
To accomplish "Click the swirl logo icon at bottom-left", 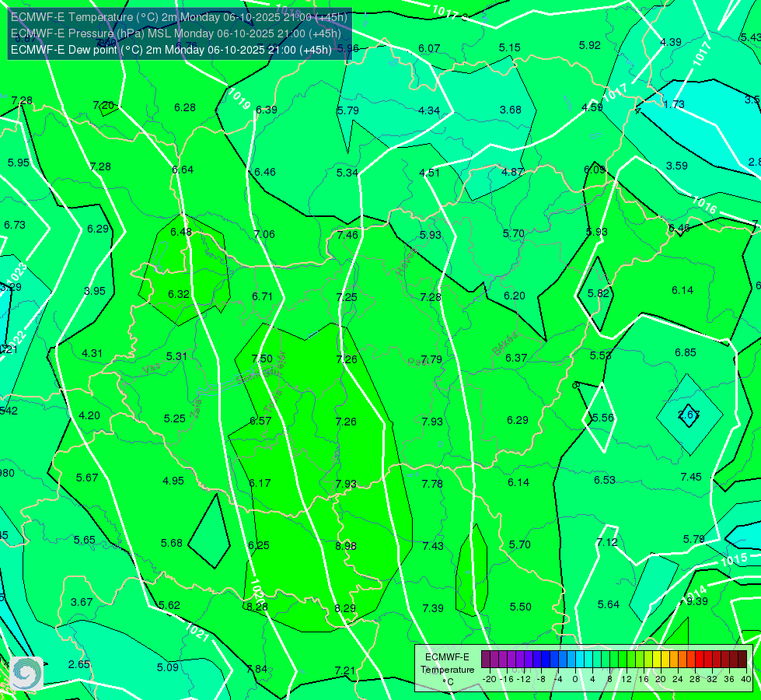I will point(26,674).
